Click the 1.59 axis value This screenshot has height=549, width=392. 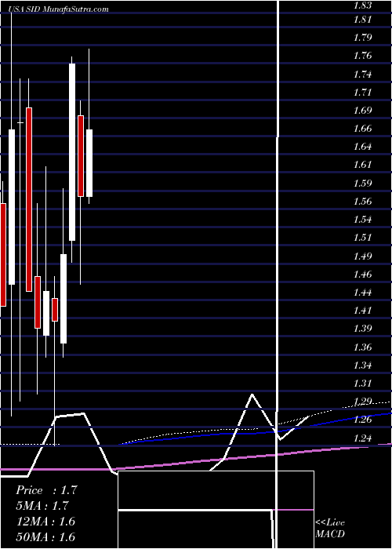[x=363, y=183]
